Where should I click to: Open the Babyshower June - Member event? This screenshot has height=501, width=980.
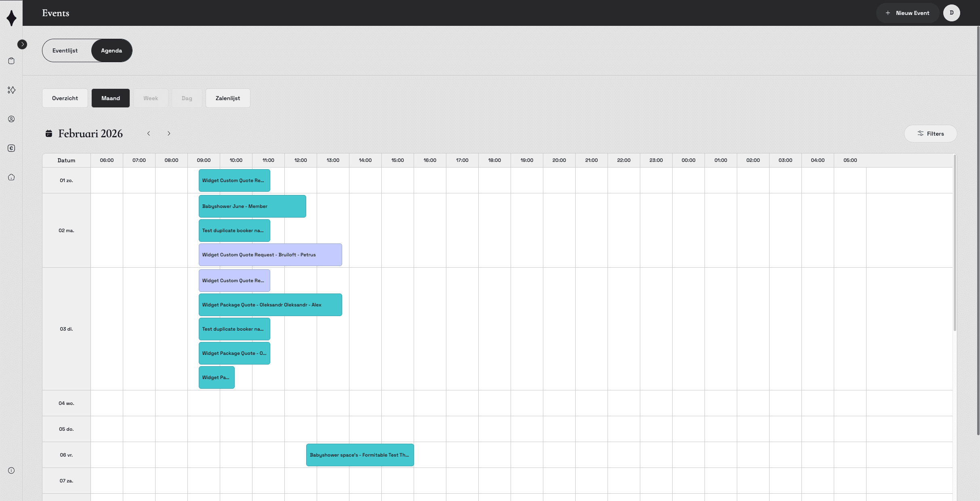(x=252, y=206)
